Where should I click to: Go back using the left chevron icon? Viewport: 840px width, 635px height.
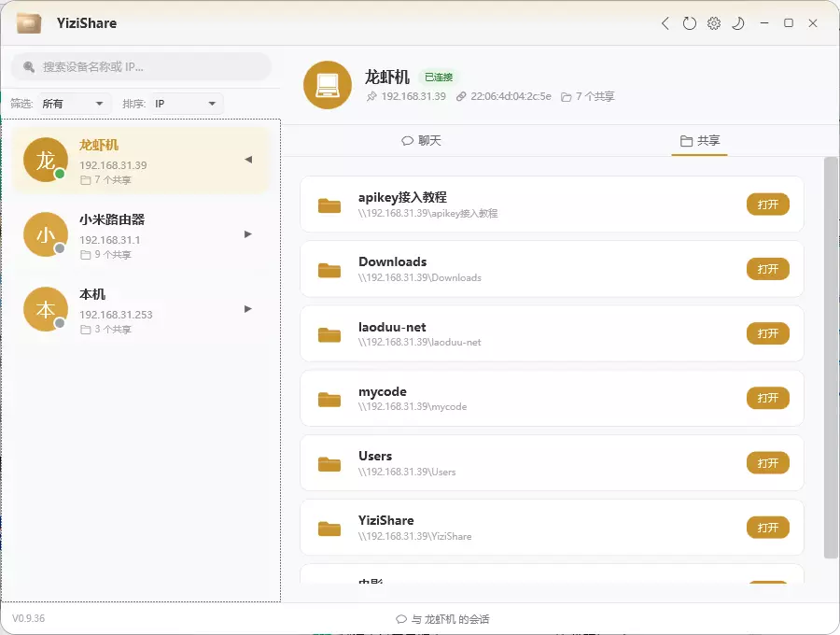pyautogui.click(x=665, y=23)
